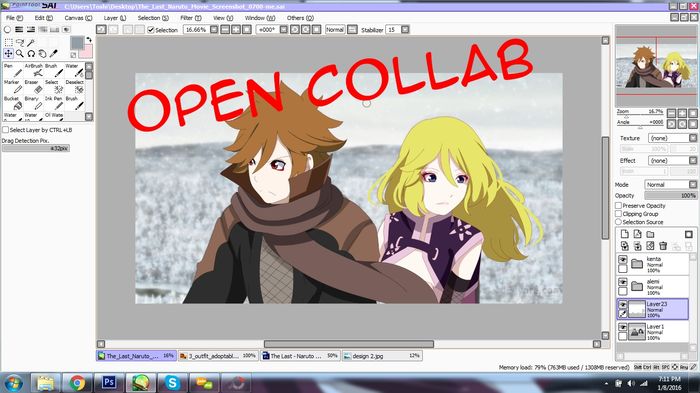This screenshot has height=393, width=700.
Task: Select the Pen brush tool
Action: 13,70
